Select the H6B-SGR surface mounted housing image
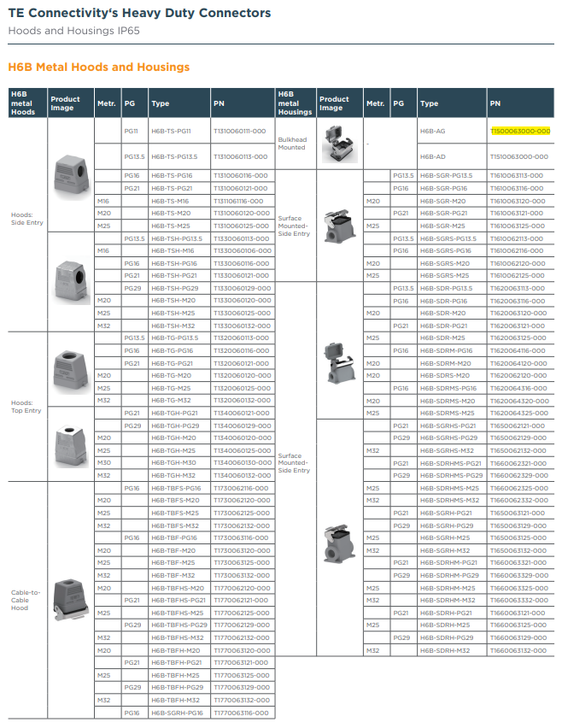 point(340,226)
